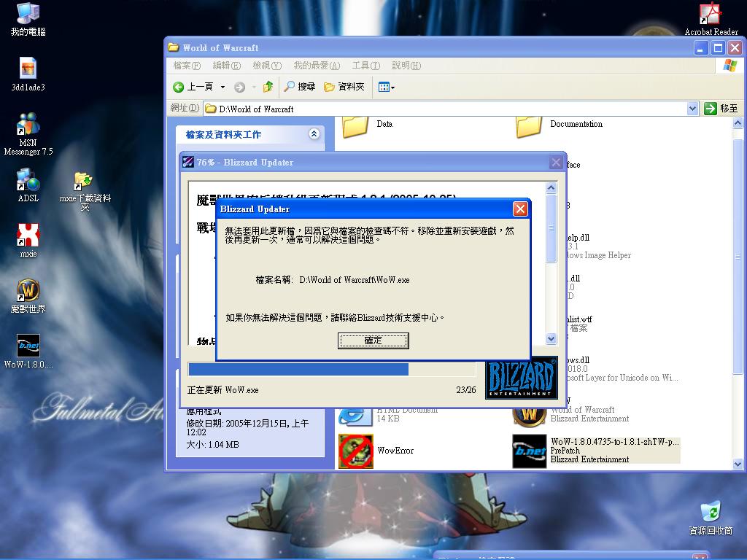Viewport: 747px width, 560px height.
Task: Click the up one folder level icon
Action: [268, 87]
